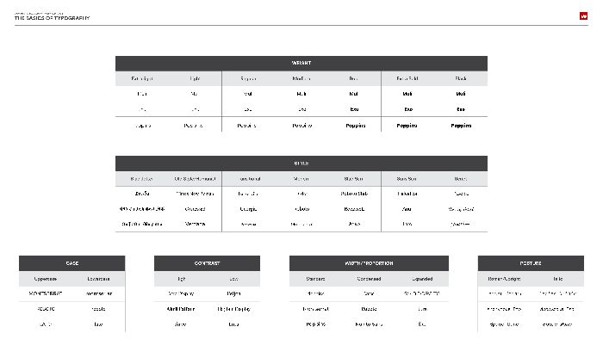Viewport: 603px width, 364px height.
Task: Click the WEIGHT table header bar
Action: pos(301,64)
